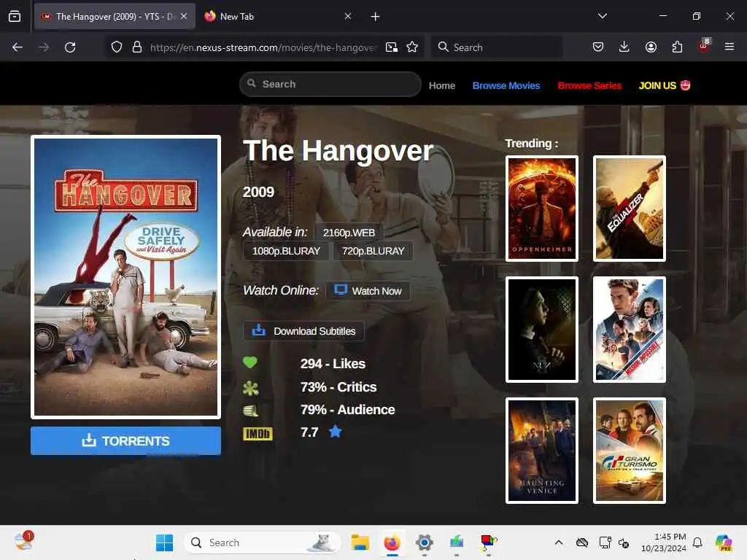Image resolution: width=747 pixels, height=560 pixels.
Task: Close the Hangover tab
Action: (184, 16)
